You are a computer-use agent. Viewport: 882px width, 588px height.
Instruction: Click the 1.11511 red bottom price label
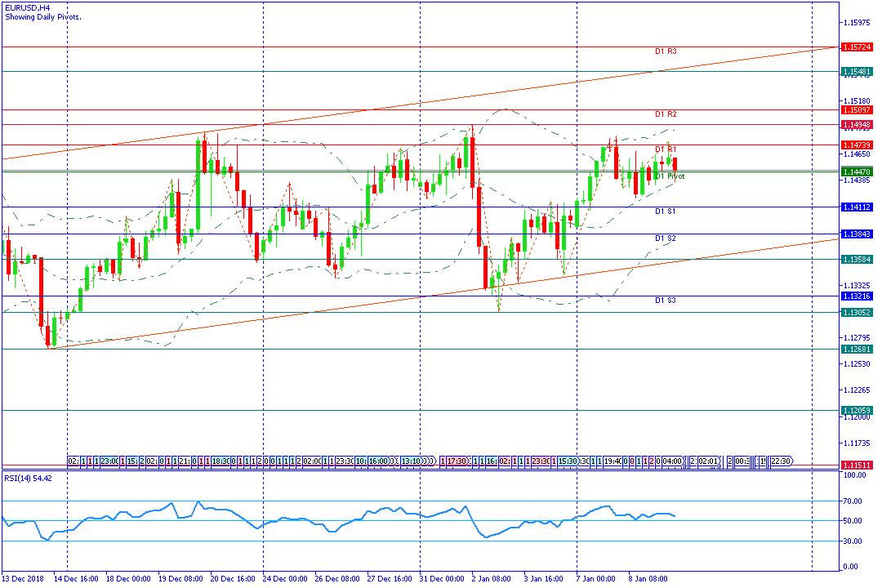tap(857, 465)
